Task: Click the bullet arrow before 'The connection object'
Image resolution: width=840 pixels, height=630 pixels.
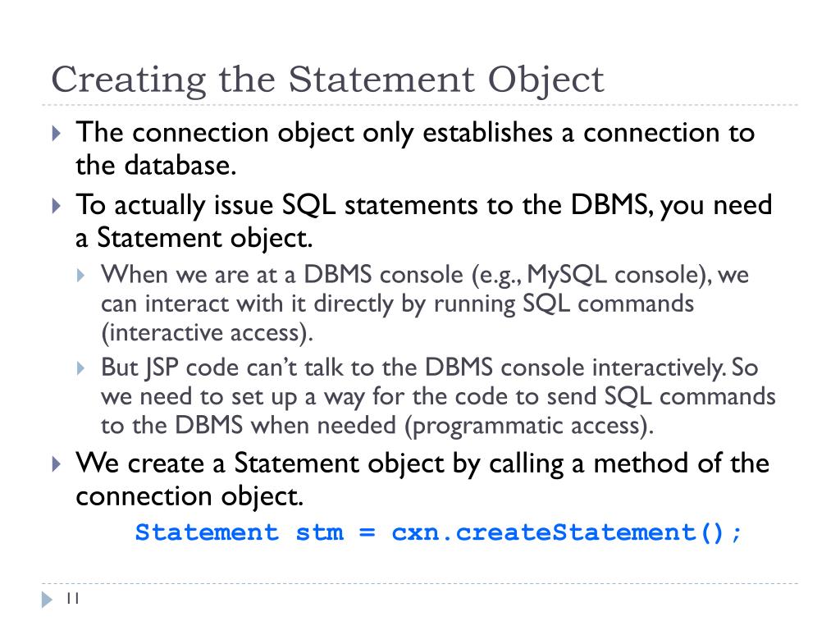Action: pos(57,133)
